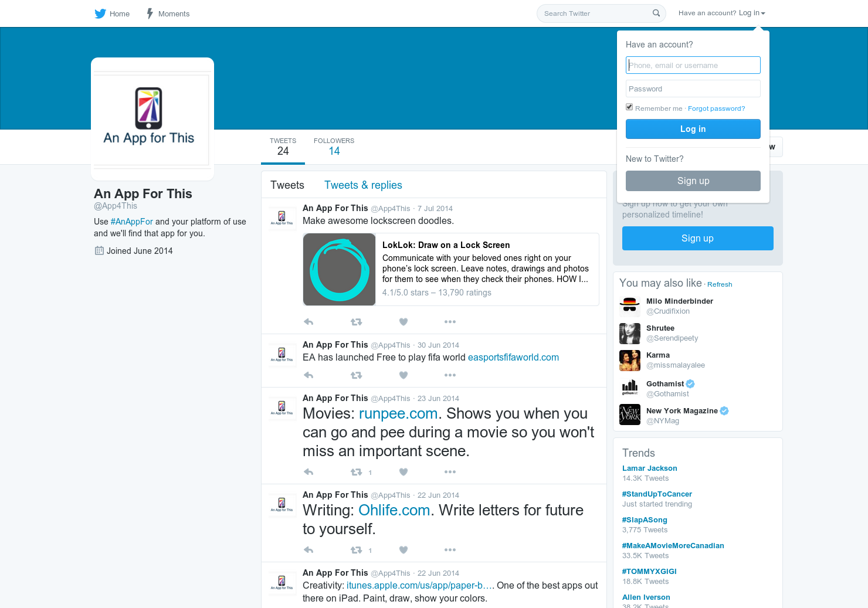Viewport: 868px width, 608px height.
Task: Refresh the You may also like list
Action: point(720,284)
